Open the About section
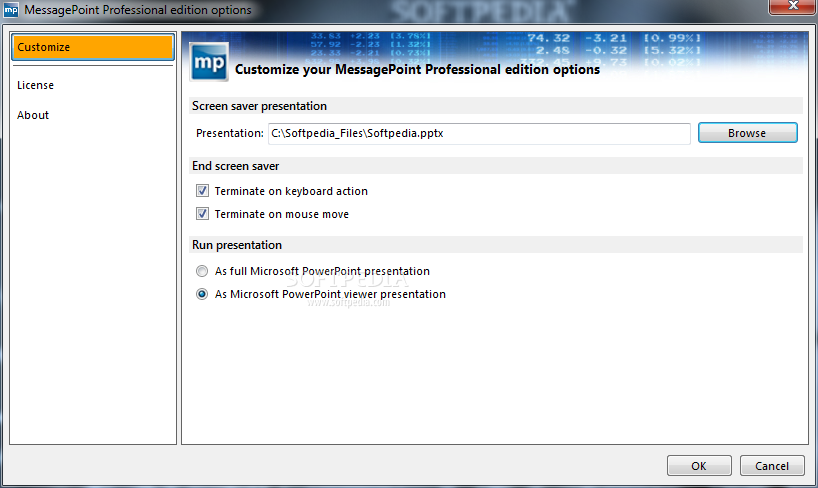This screenshot has height=488, width=818. (x=33, y=115)
